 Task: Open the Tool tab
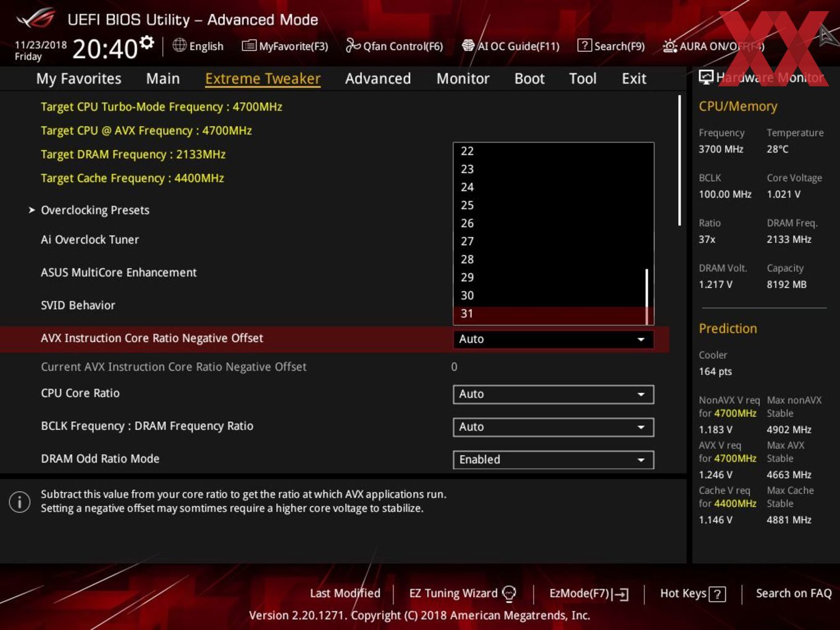click(x=582, y=78)
